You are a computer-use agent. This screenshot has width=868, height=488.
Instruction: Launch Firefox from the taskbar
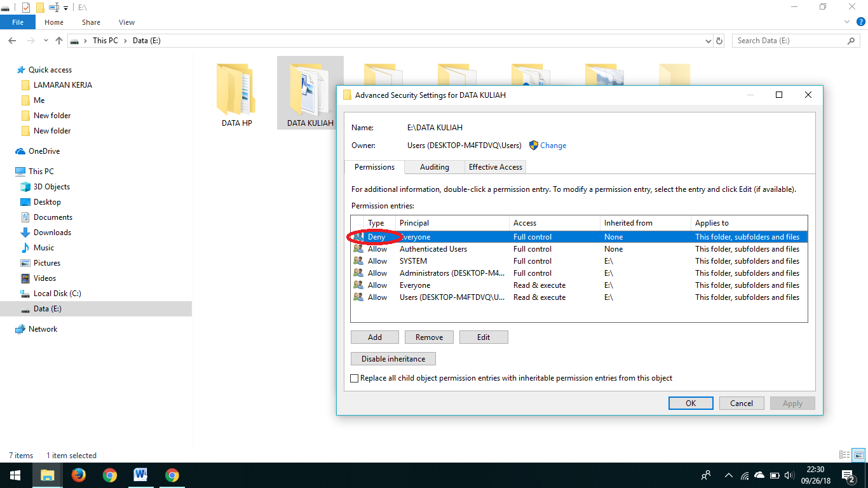tap(78, 475)
